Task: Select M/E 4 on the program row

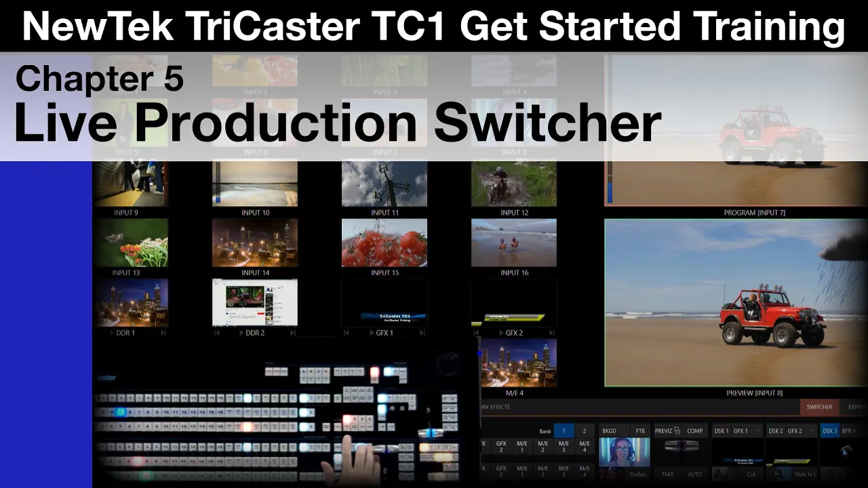Action: click(585, 447)
